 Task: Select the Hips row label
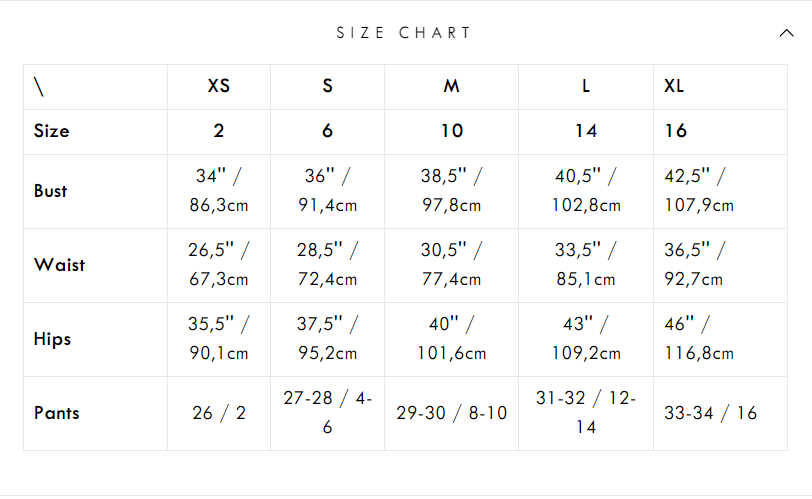[53, 339]
